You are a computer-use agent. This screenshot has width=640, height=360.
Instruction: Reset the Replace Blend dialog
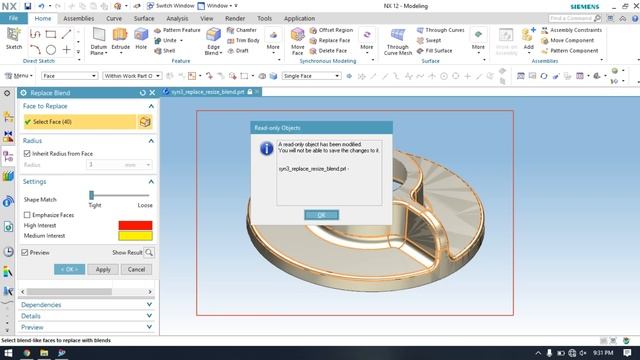click(142, 93)
